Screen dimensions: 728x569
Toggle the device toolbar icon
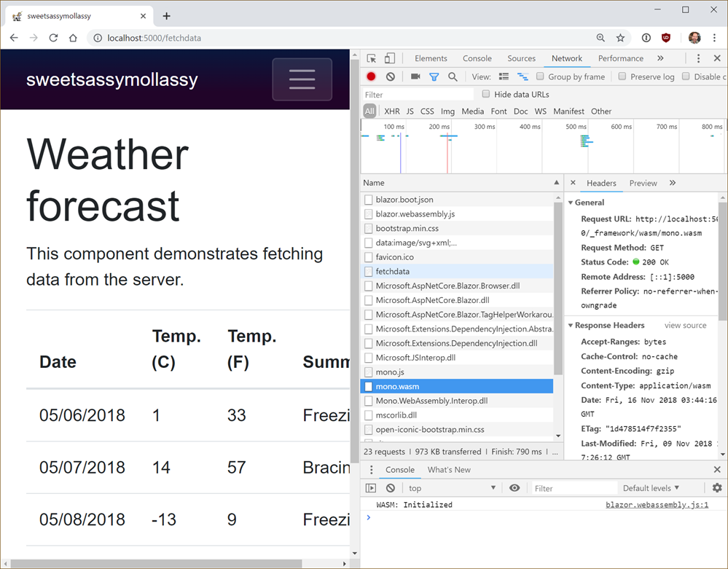tap(390, 58)
